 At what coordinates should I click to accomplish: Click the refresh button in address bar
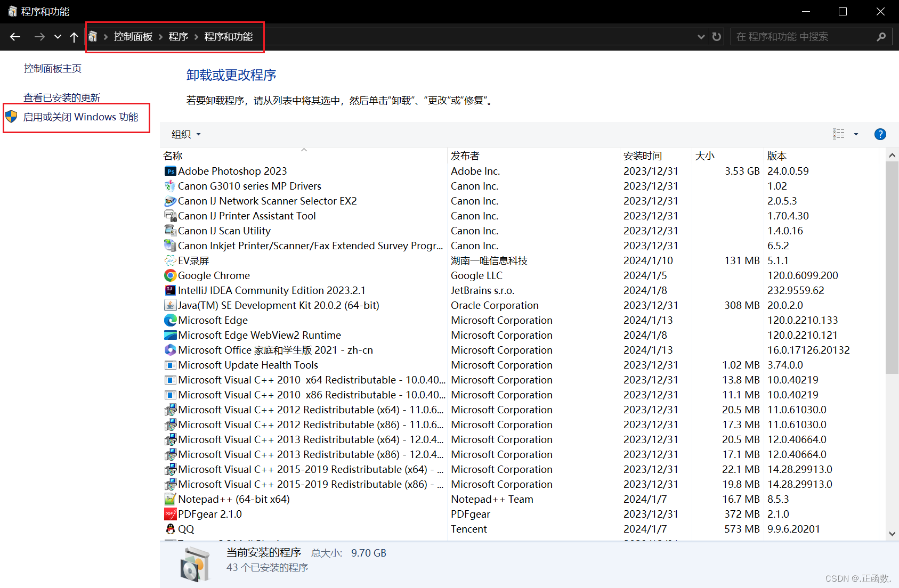717,37
